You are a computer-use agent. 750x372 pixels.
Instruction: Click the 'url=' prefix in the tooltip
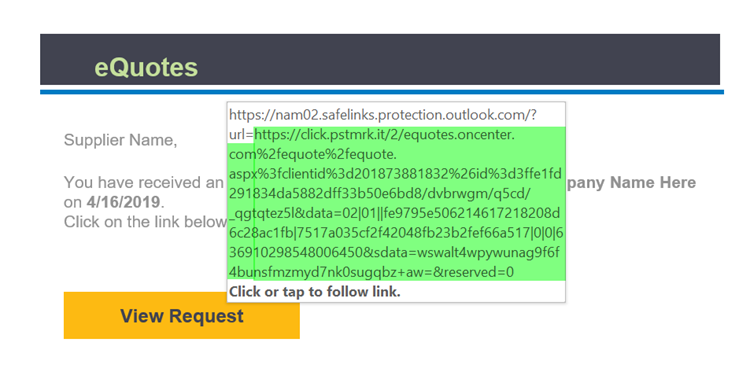point(241,135)
